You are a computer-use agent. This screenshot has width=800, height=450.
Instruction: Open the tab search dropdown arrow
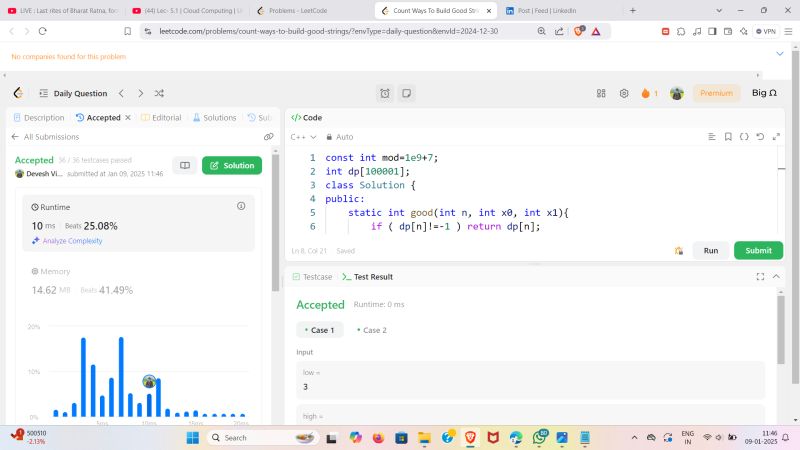click(719, 10)
